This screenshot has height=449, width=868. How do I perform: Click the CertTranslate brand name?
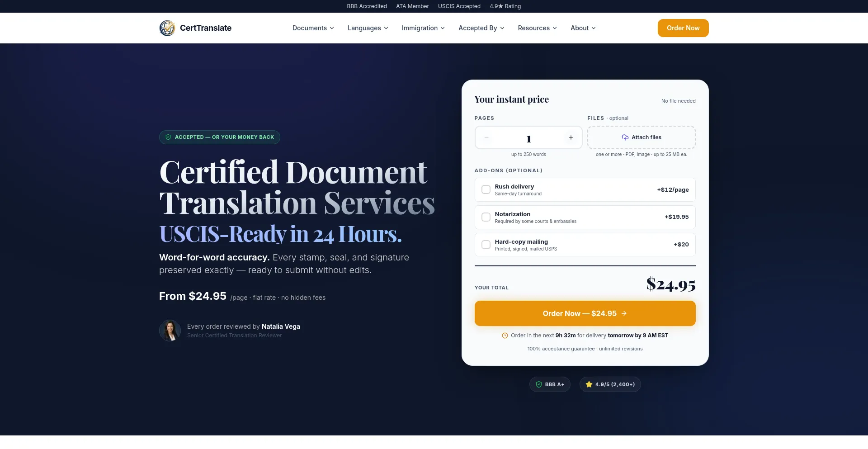(x=206, y=28)
